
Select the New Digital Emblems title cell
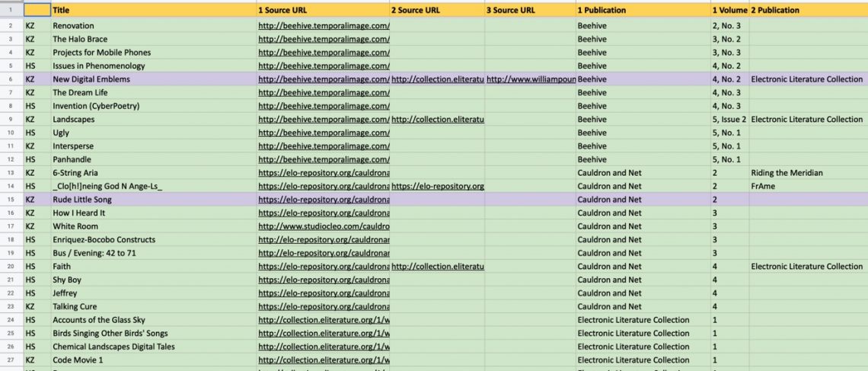(154, 79)
